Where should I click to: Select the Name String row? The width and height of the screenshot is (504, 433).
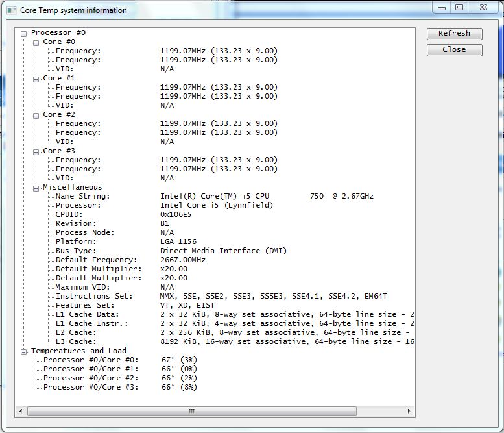tap(215, 196)
